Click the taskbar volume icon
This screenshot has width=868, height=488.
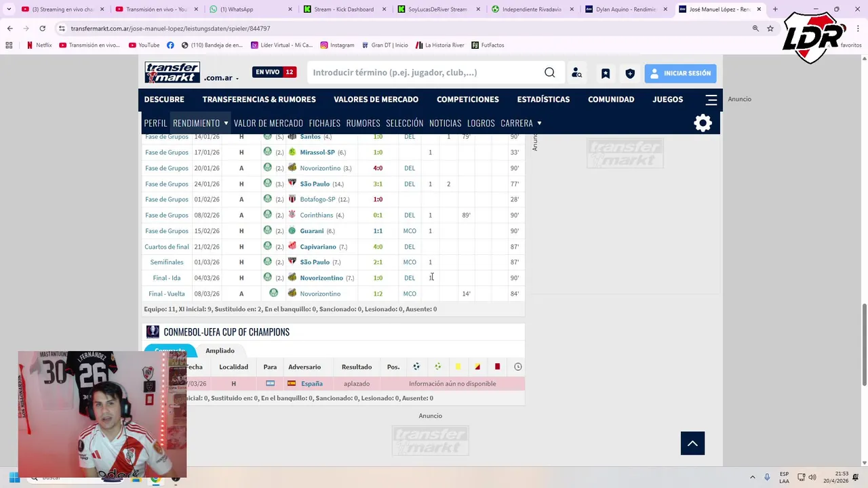pyautogui.click(x=812, y=477)
